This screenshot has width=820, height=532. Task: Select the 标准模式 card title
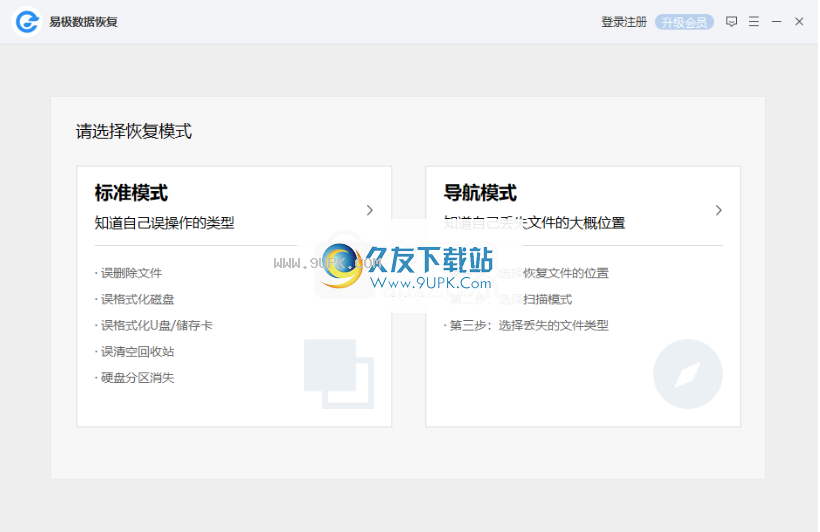point(131,193)
